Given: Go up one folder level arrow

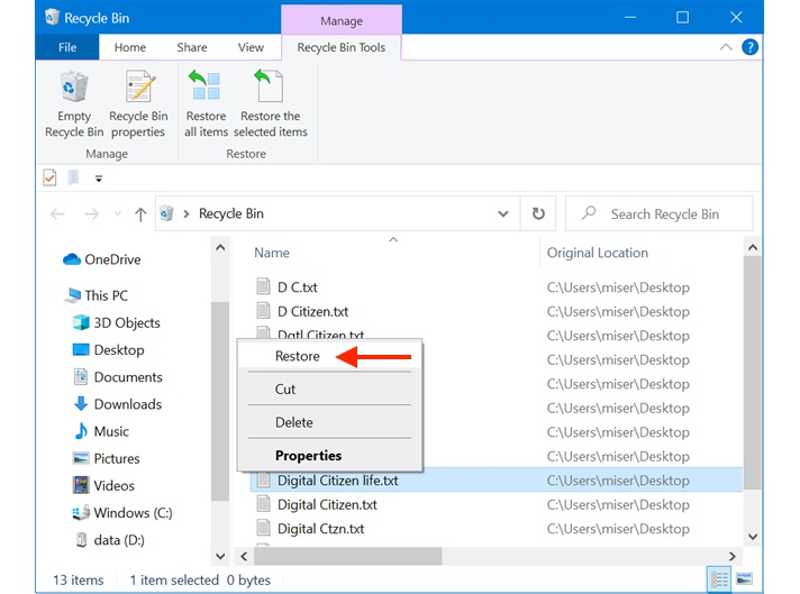Looking at the screenshot, I should (x=140, y=214).
